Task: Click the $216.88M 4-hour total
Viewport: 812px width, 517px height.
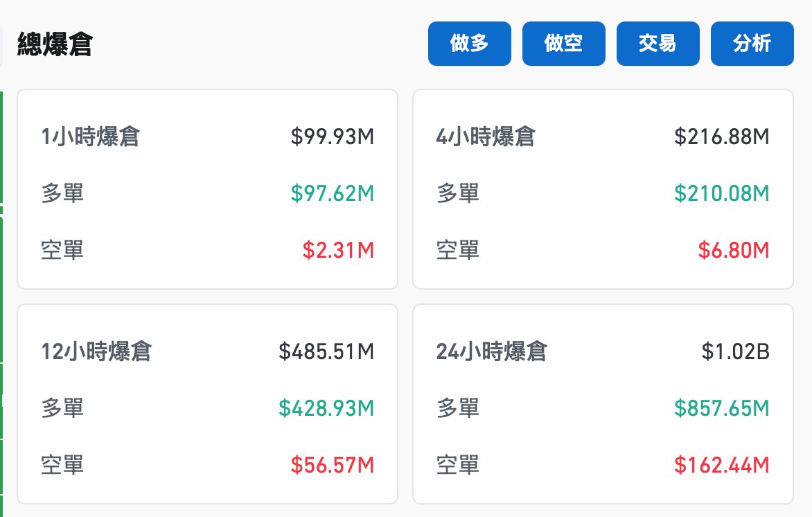Action: click(x=721, y=137)
